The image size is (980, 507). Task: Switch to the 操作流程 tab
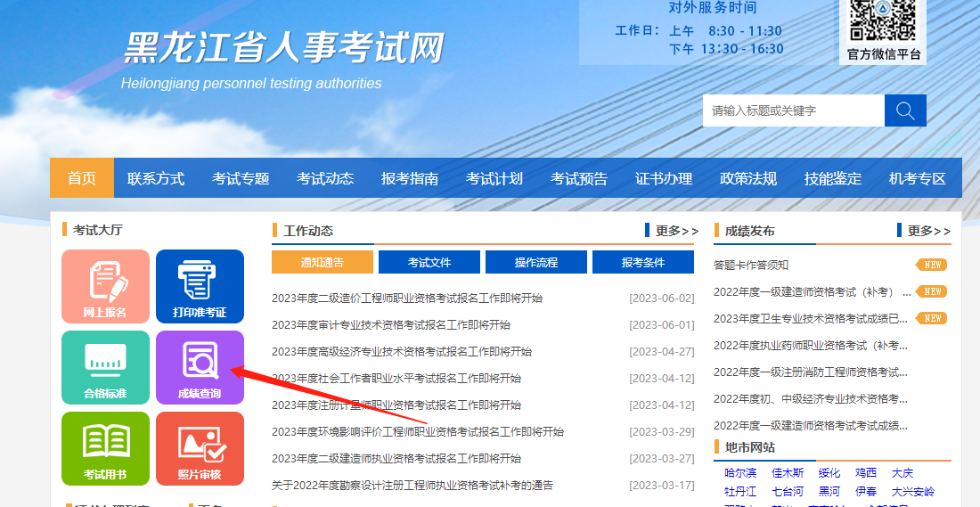pyautogui.click(x=536, y=262)
